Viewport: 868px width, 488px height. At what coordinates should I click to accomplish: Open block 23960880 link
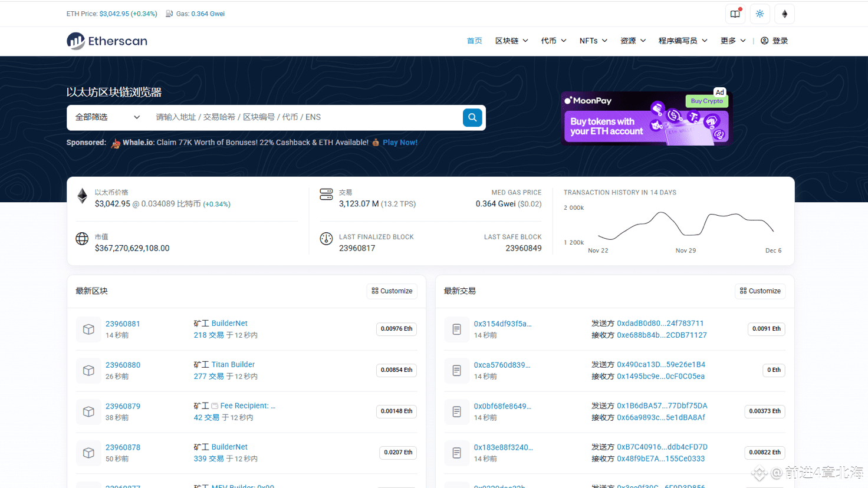pyautogui.click(x=123, y=365)
